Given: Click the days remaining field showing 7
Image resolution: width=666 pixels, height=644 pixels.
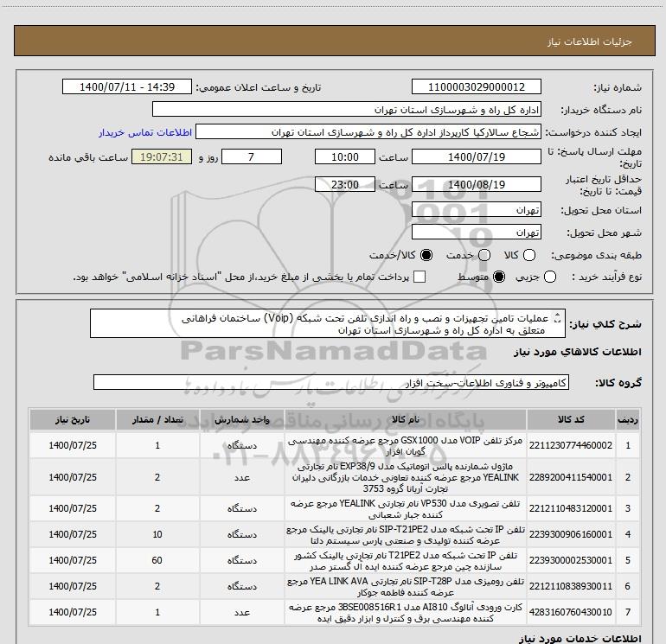Looking at the screenshot, I should pos(252,157).
